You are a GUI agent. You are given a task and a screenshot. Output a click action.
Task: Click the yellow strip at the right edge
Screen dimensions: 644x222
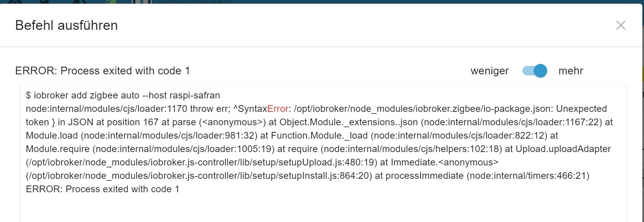point(642,74)
